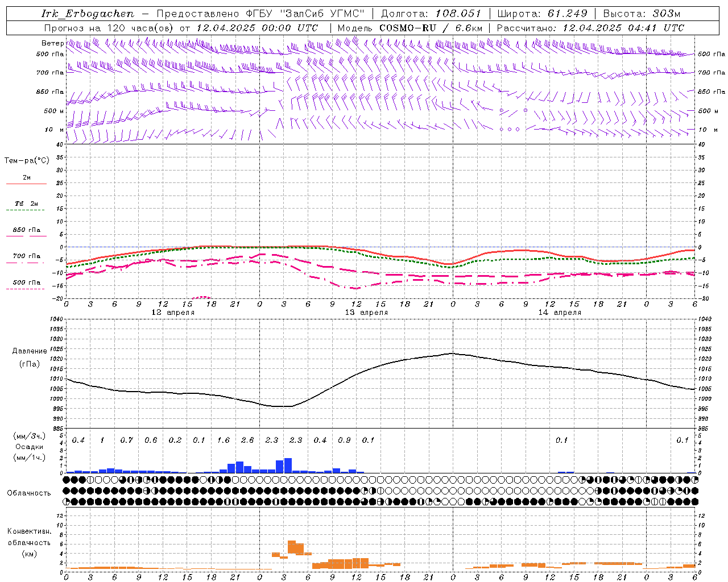Click the Долгота: 108.051 value
Image resolution: width=728 pixels, height=582 pixels.
pos(431,14)
